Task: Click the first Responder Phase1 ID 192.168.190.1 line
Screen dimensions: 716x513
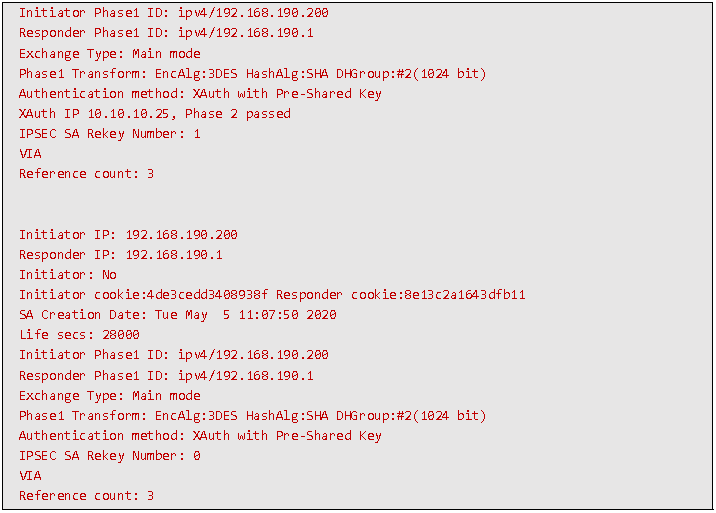Action: 166,33
